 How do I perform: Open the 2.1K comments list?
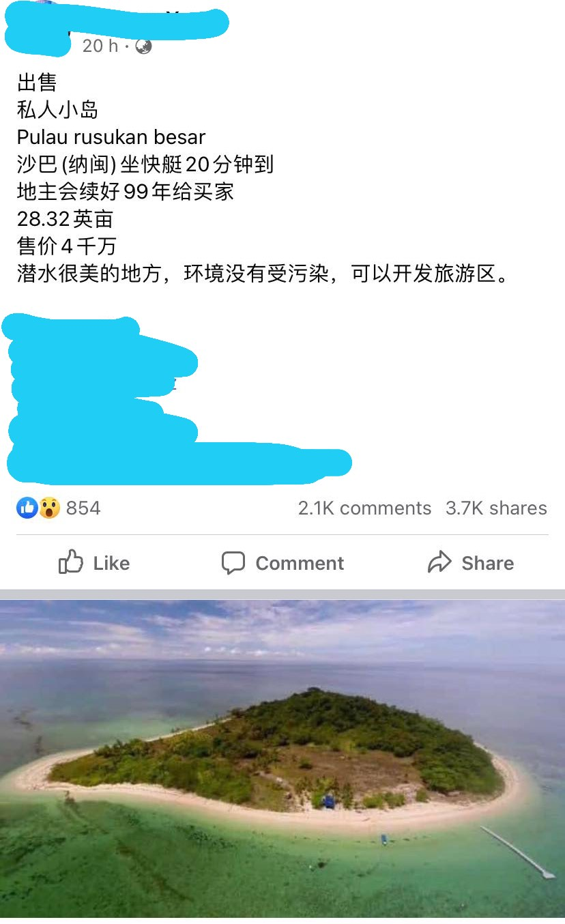[x=364, y=508]
